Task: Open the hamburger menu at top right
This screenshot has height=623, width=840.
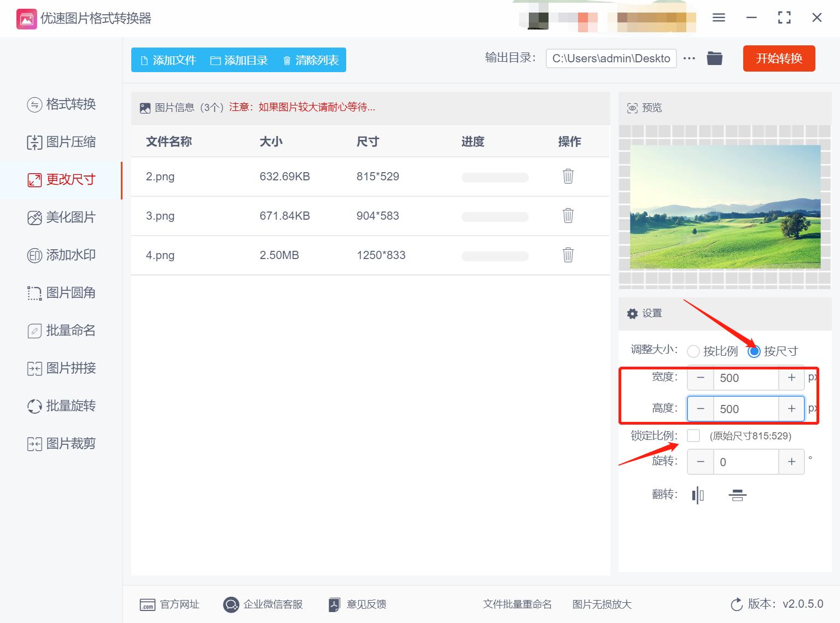Action: [x=718, y=17]
